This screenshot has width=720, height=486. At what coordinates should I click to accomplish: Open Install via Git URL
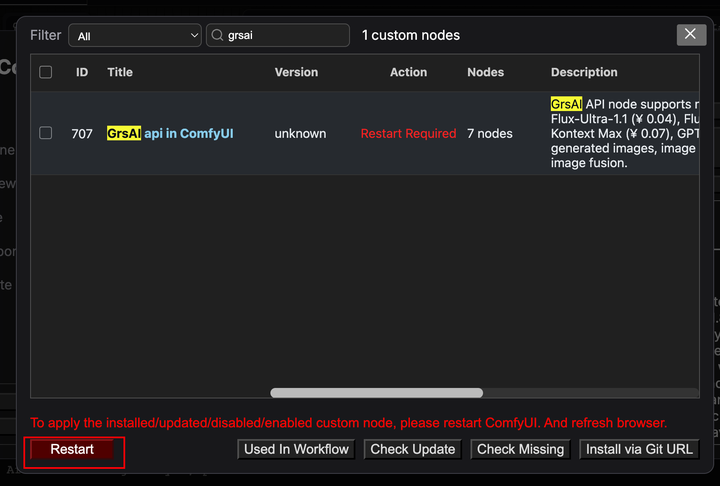click(x=640, y=450)
